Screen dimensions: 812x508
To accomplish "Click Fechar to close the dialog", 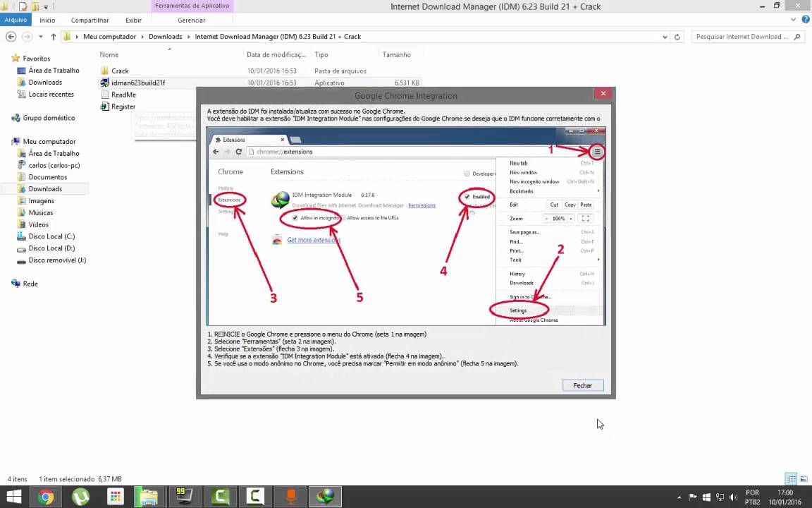I will [583, 385].
